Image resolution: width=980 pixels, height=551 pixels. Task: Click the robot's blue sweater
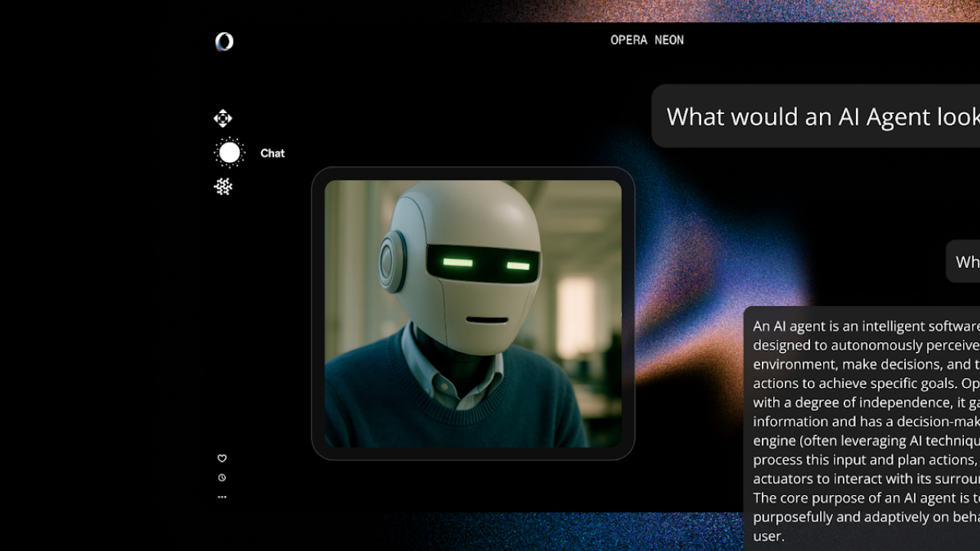click(383, 406)
